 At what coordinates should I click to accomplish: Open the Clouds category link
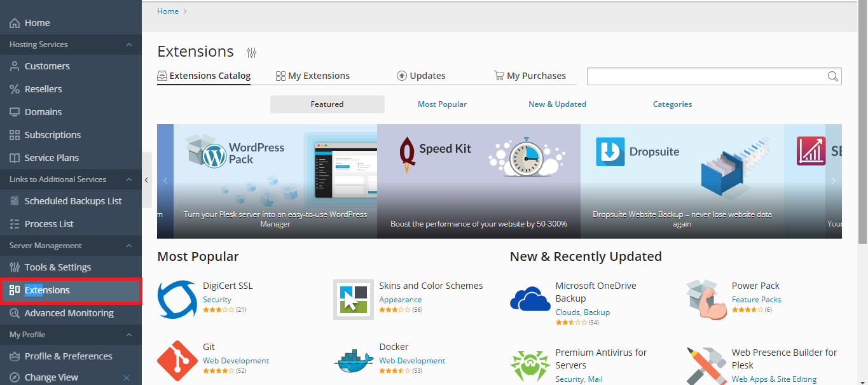tap(568, 312)
